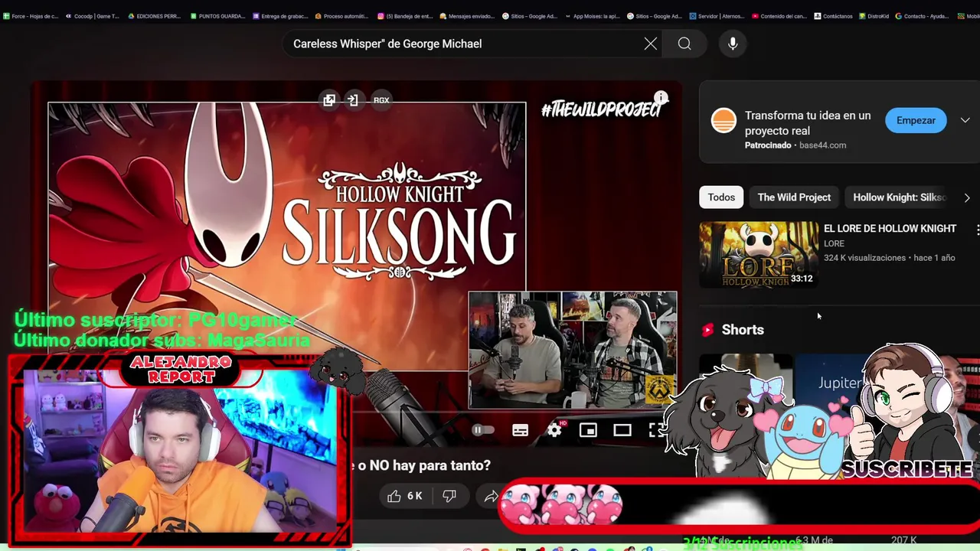Toggle the autoplay switch in the player
This screenshot has width=980, height=551.
(x=483, y=430)
